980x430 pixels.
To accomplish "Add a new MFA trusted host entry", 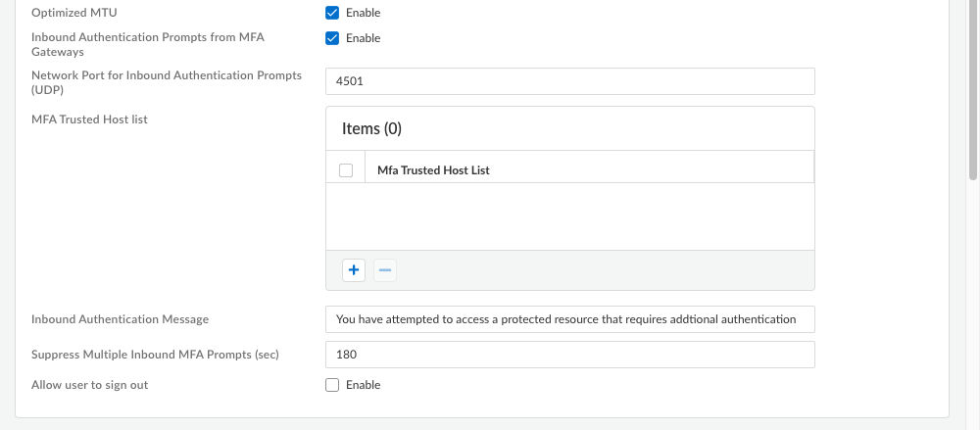I will coord(354,270).
